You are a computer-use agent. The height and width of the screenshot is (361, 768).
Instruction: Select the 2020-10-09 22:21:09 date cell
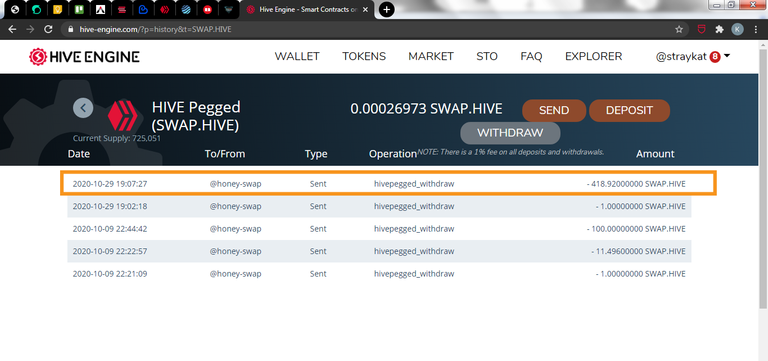coord(110,274)
